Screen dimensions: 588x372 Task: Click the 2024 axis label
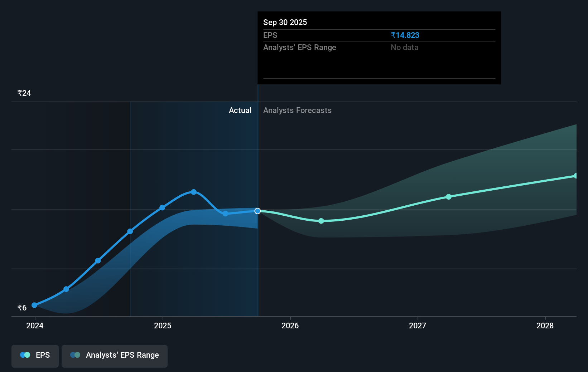point(35,325)
